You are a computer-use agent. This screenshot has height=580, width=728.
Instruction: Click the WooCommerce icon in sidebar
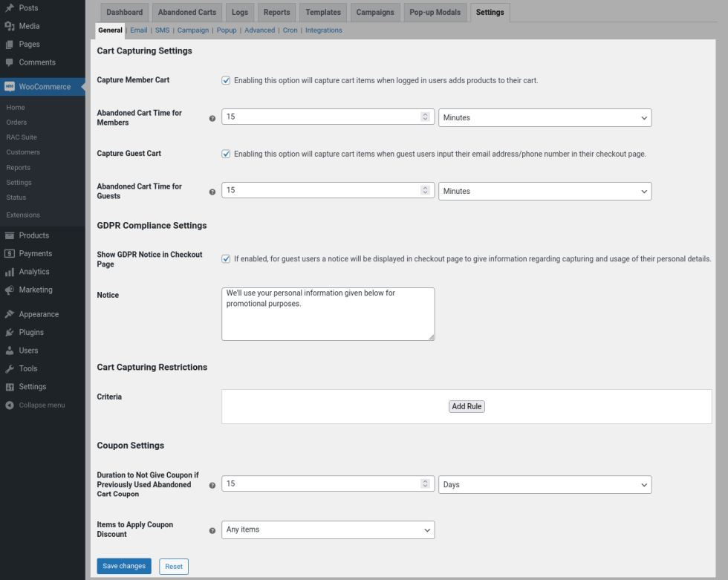tap(10, 87)
